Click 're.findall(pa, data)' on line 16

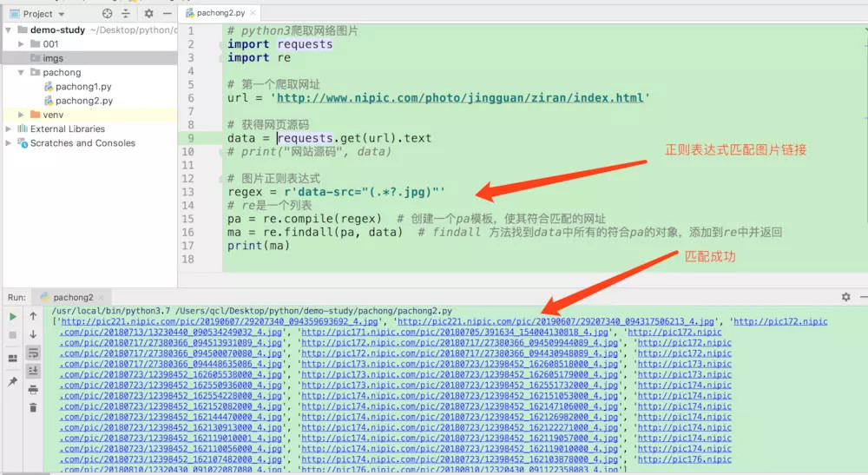[x=332, y=232]
